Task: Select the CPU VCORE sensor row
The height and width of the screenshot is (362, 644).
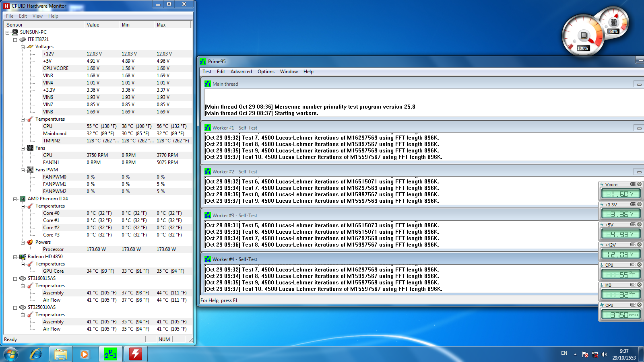Action: point(56,68)
